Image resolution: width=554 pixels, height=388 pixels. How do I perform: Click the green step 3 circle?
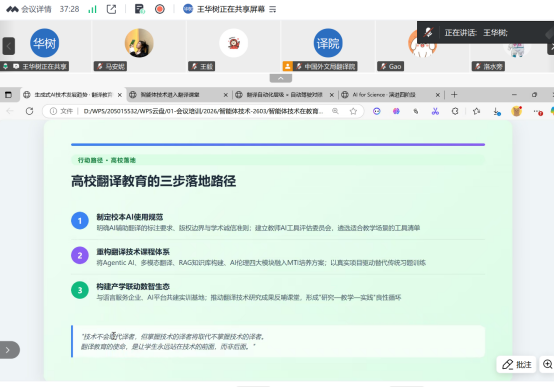tap(80, 290)
